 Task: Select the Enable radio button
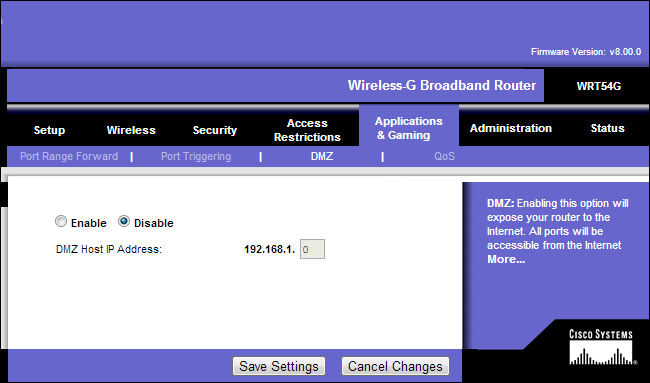(61, 222)
